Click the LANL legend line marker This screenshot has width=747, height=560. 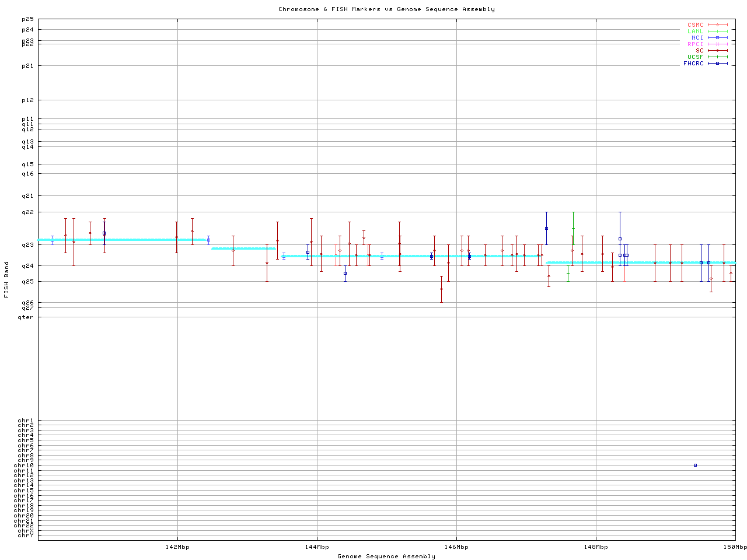click(x=717, y=32)
